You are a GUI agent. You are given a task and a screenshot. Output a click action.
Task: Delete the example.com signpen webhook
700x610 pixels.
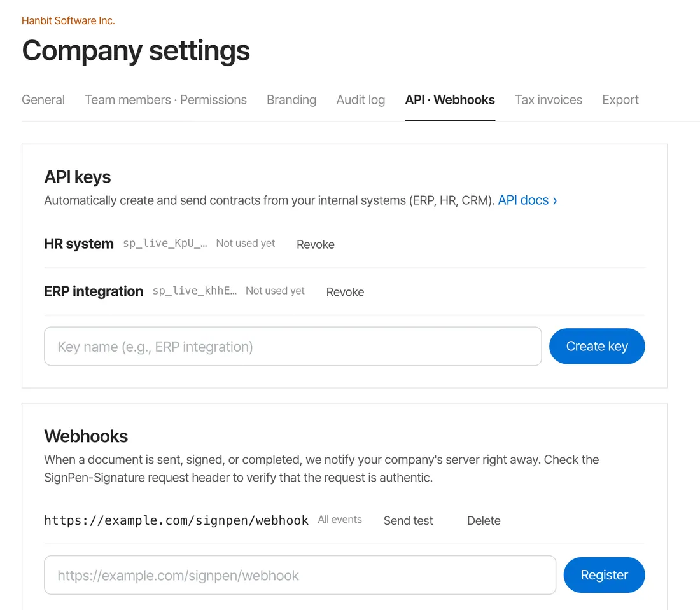484,521
